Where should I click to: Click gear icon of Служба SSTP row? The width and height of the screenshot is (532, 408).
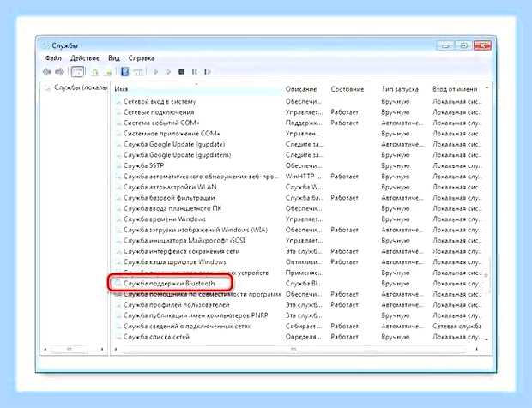(118, 166)
